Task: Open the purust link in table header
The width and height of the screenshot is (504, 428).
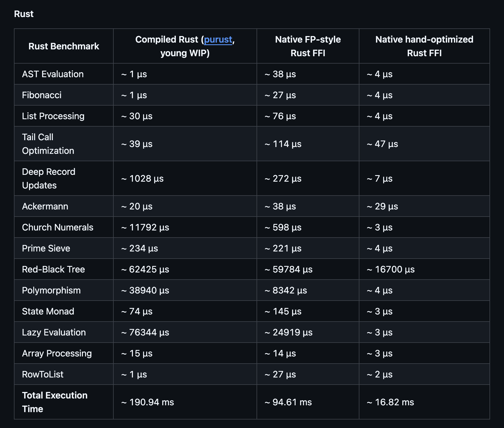Action: click(x=218, y=39)
